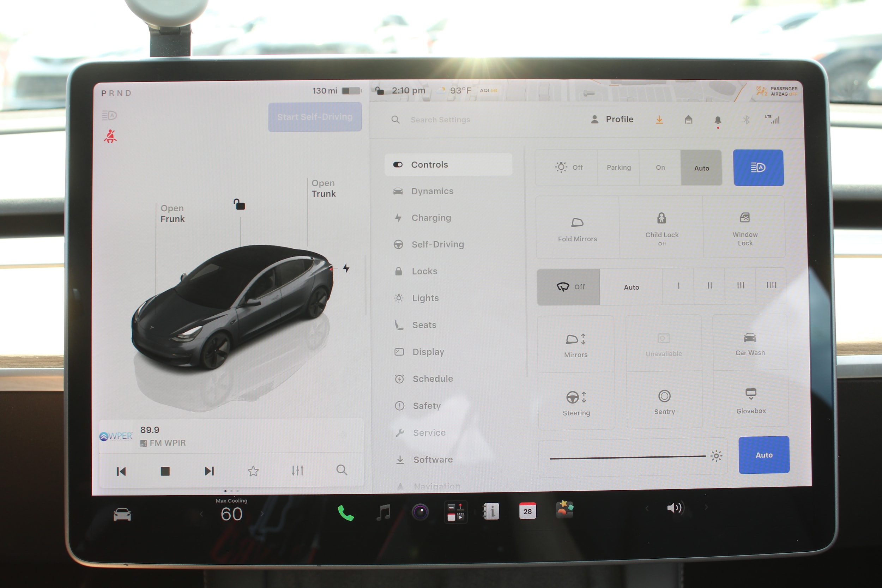Toggle Child Lock

pos(661,227)
